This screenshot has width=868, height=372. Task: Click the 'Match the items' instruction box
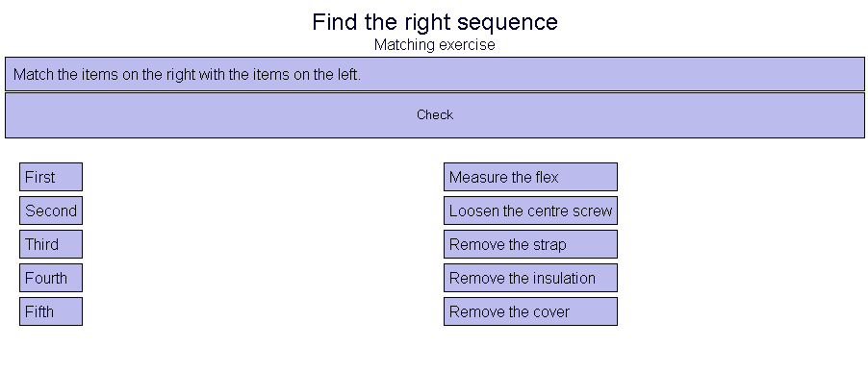(435, 74)
